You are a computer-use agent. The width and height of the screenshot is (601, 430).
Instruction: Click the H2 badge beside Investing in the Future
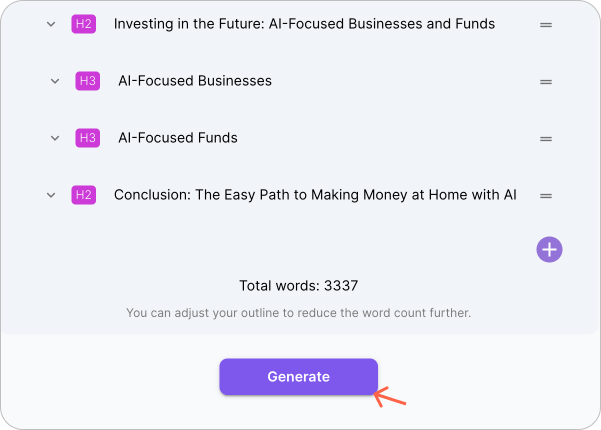pyautogui.click(x=84, y=24)
